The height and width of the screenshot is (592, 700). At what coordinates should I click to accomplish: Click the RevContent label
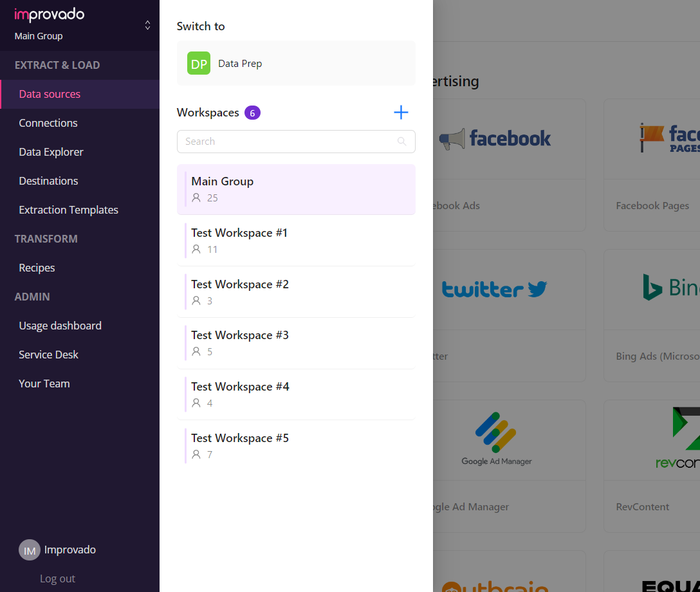click(642, 506)
